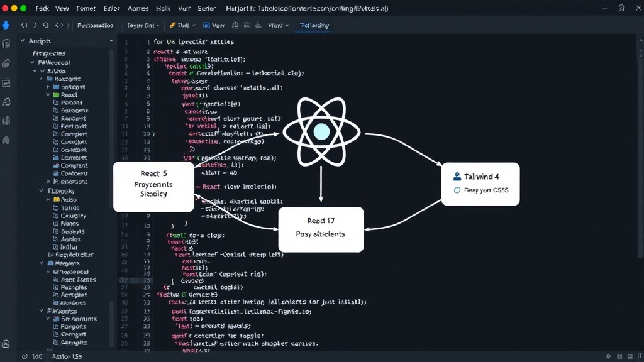Collapse the Aebs folder chevron
644x362 pixels.
[48, 199]
